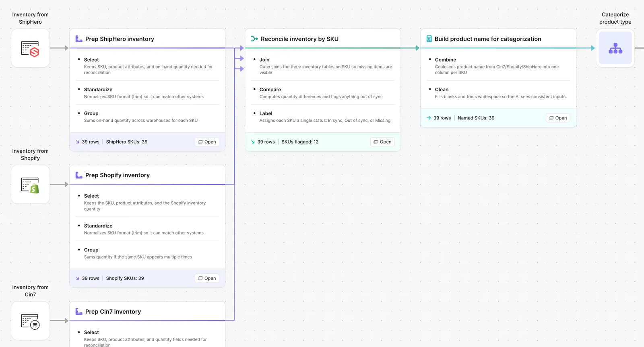Viewport: 644px width, 347px height.
Task: Click Sums on-hand quantity across warehouses description
Action: (x=140, y=121)
